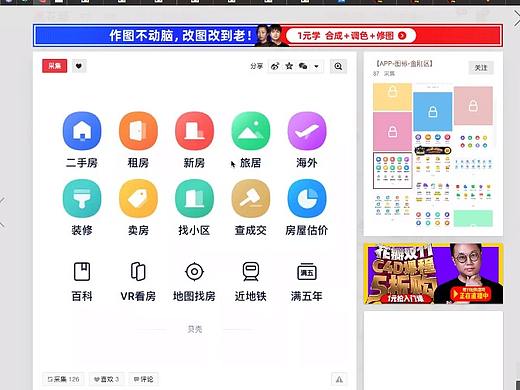The width and height of the screenshot is (520, 390).
Task: Click the 采集 126 count button
Action: (63, 379)
